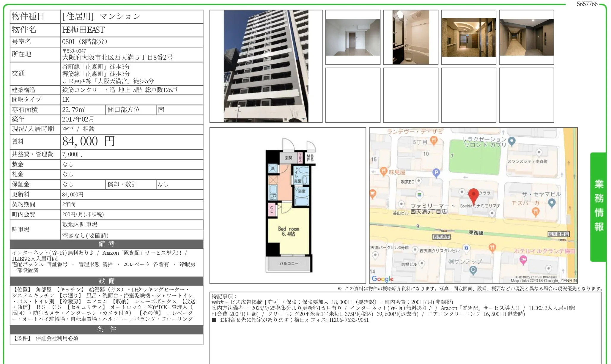Click the Google logo on the map
This screenshot has width=611, height=364.
382,279
